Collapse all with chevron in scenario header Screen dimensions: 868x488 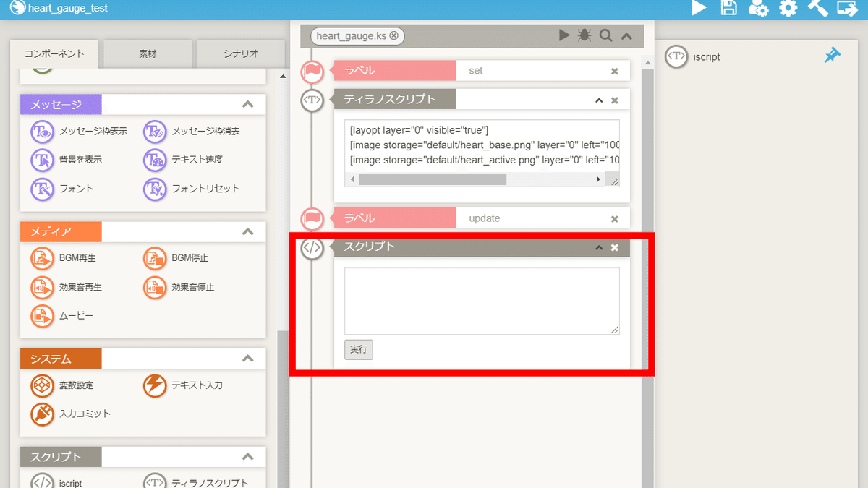pyautogui.click(x=627, y=35)
